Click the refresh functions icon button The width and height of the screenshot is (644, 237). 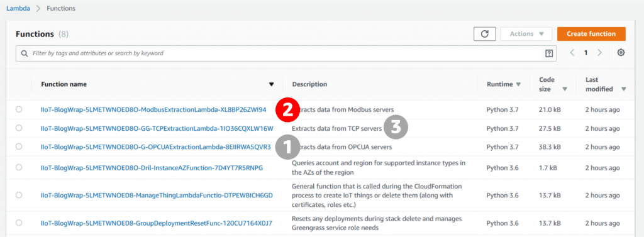pos(485,34)
